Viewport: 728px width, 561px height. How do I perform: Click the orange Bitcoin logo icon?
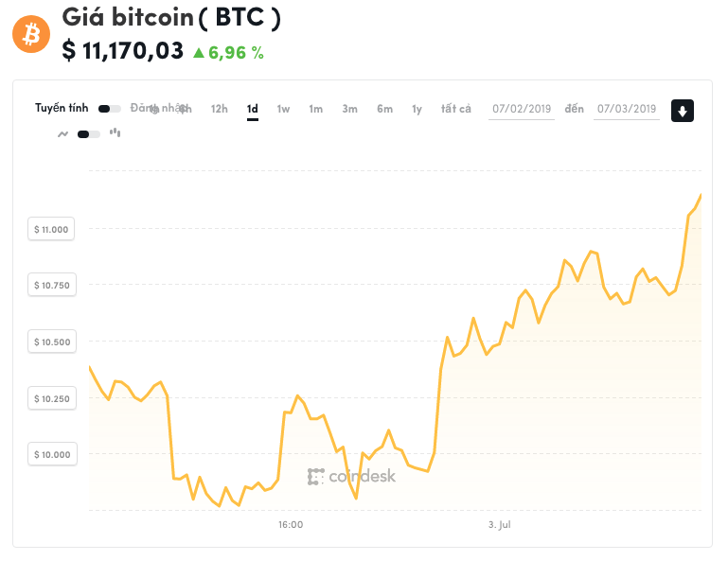pyautogui.click(x=30, y=35)
